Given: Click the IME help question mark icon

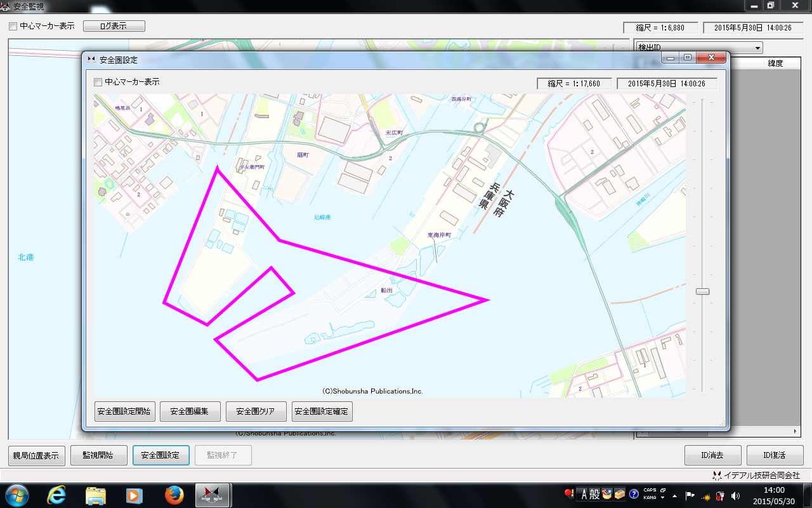Looking at the screenshot, I should tap(633, 494).
